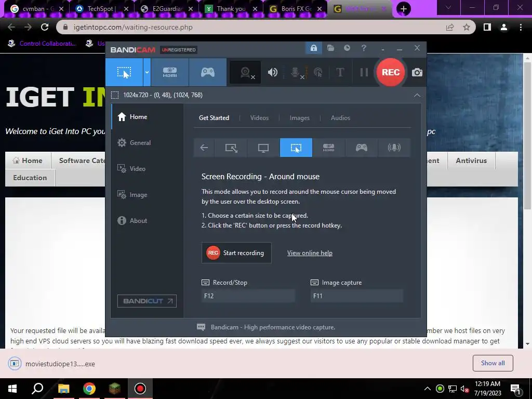Screen dimensions: 532x399
Task: Click the pause recording button
Action: click(364, 72)
